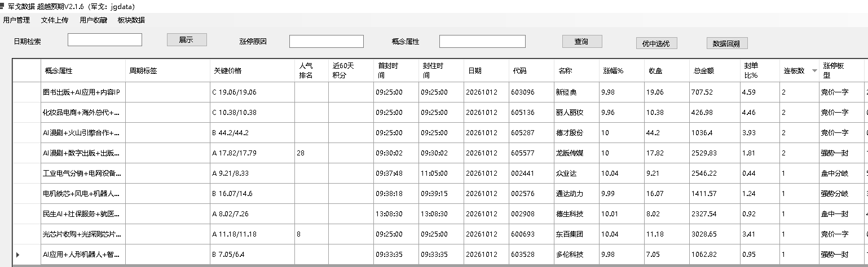Open the 板块数据 menu

(131, 20)
